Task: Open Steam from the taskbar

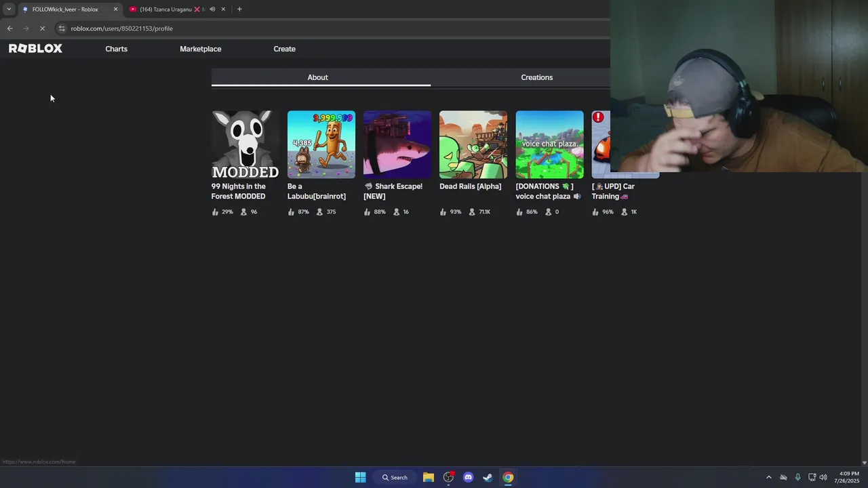Action: click(488, 477)
